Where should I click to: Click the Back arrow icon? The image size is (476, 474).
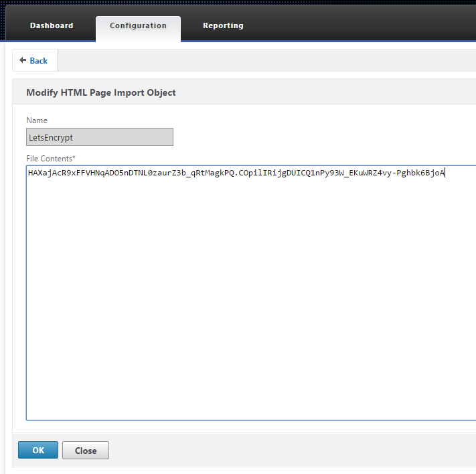tap(23, 60)
